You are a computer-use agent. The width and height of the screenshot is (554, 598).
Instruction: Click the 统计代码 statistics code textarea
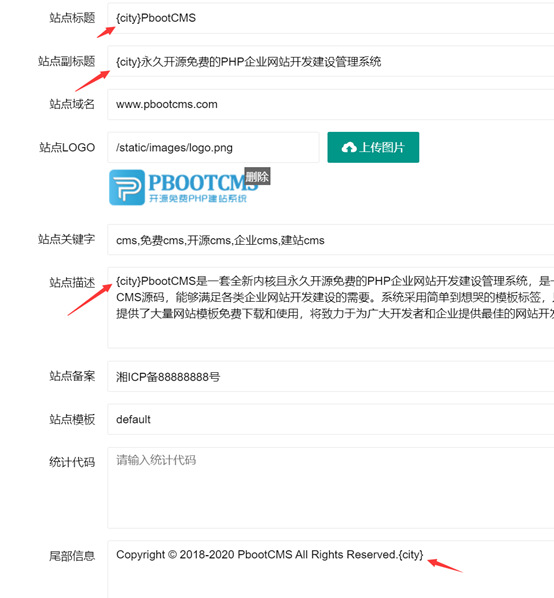331,488
